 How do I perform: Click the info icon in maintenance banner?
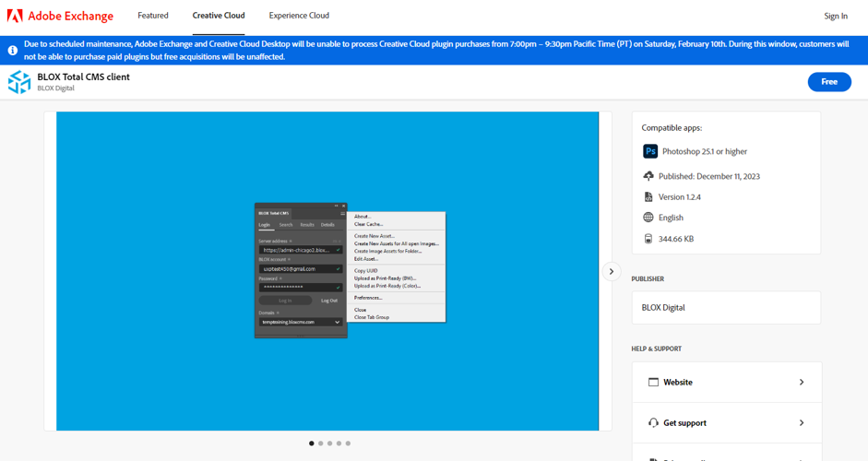[13, 51]
